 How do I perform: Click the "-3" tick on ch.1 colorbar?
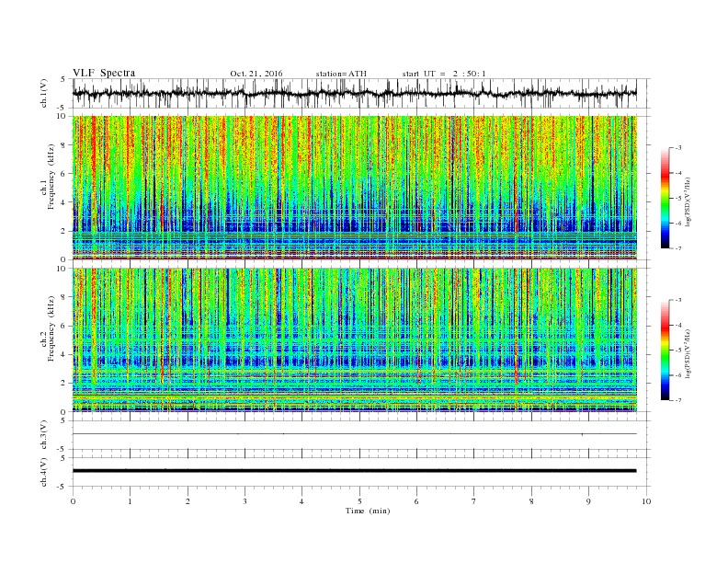[x=677, y=148]
